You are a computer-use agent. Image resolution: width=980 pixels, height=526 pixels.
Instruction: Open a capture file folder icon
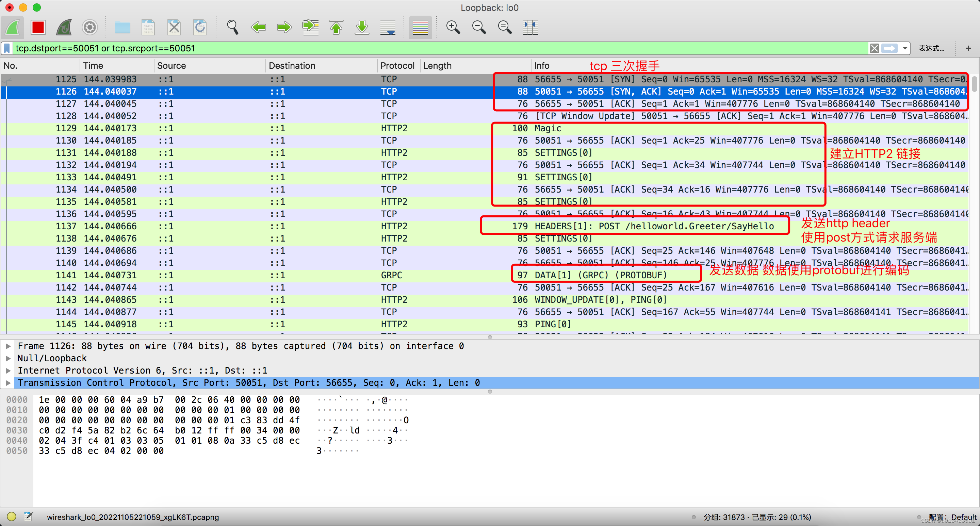coord(122,27)
